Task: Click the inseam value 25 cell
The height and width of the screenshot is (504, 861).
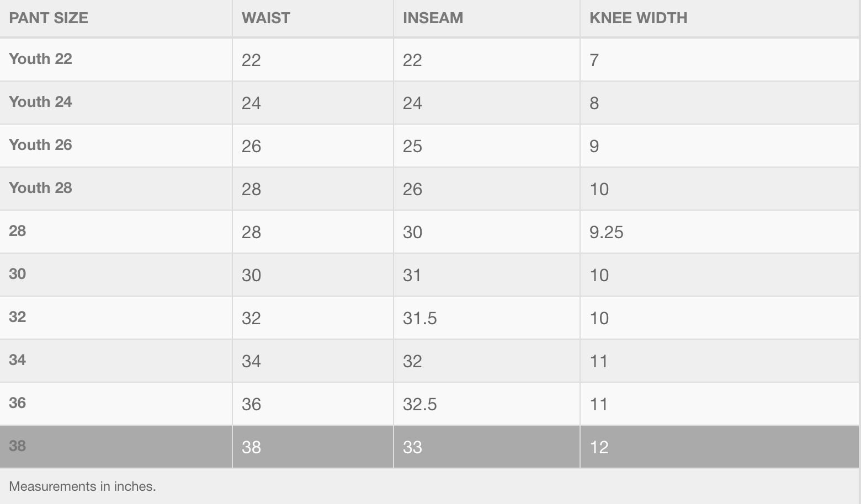Action: 413,146
